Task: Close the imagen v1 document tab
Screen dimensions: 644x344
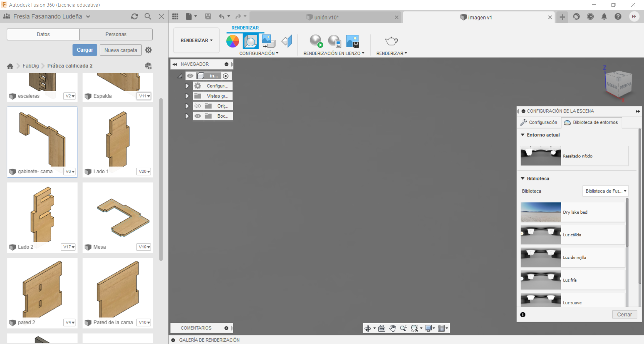Action: (550, 17)
